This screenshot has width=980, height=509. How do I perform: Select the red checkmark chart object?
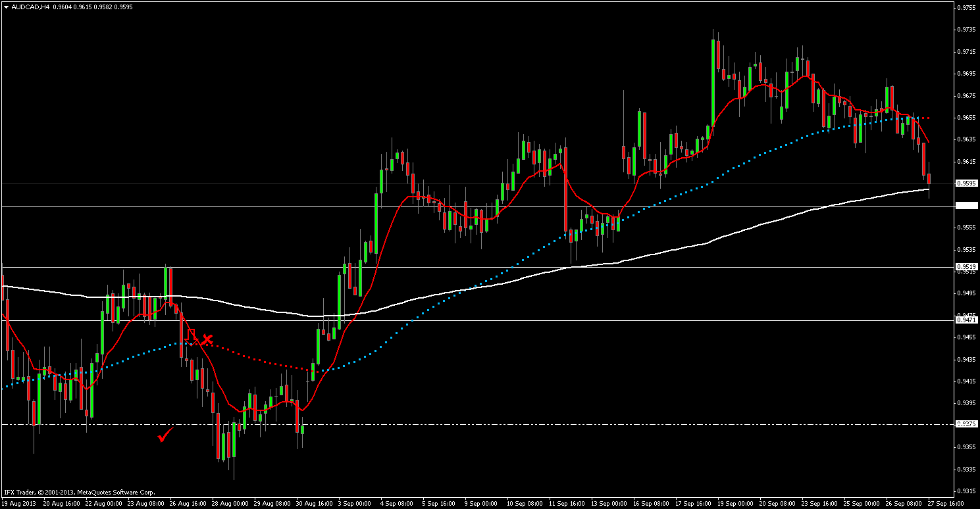[x=165, y=435]
